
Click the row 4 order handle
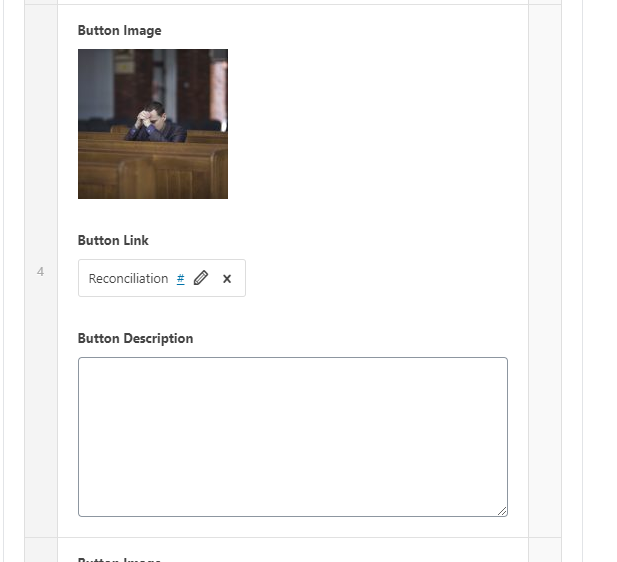pyautogui.click(x=40, y=271)
